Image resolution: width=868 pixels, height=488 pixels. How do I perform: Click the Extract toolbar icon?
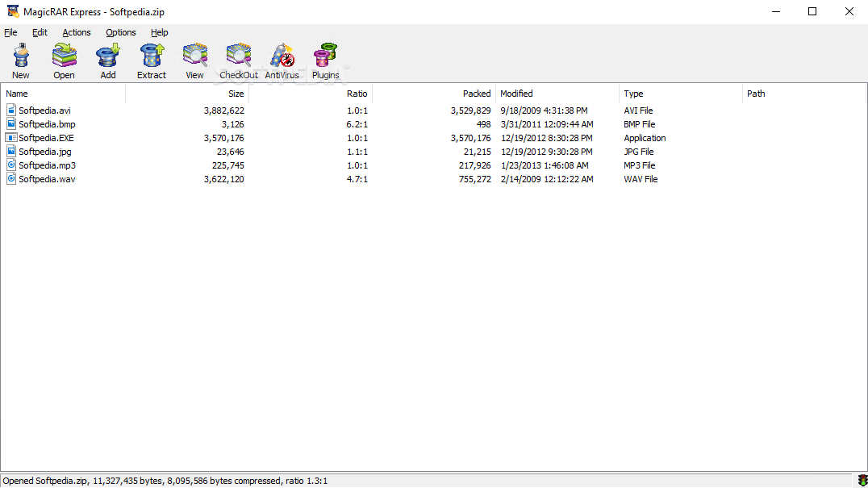point(152,56)
